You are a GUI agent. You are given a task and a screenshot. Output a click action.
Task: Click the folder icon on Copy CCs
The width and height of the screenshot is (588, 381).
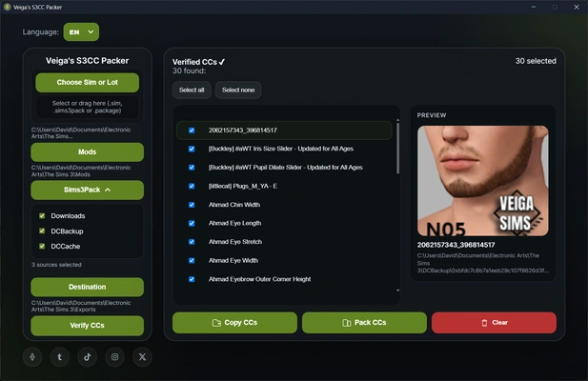point(216,323)
